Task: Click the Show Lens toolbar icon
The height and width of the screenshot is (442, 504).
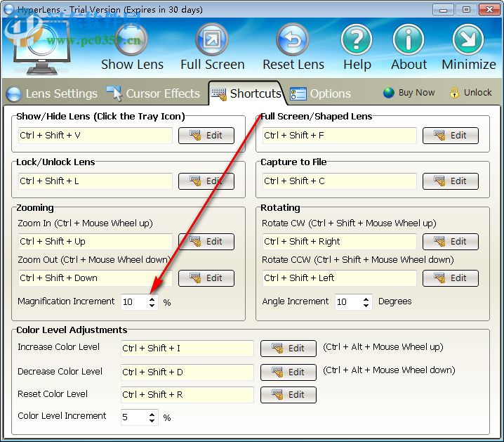Action: click(131, 40)
